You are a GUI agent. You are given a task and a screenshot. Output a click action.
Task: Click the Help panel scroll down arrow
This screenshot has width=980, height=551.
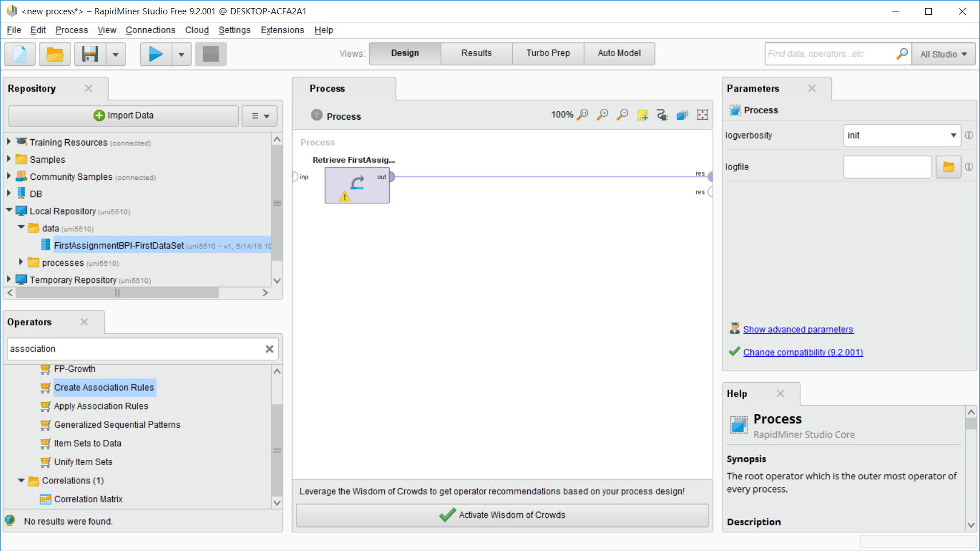[971, 525]
